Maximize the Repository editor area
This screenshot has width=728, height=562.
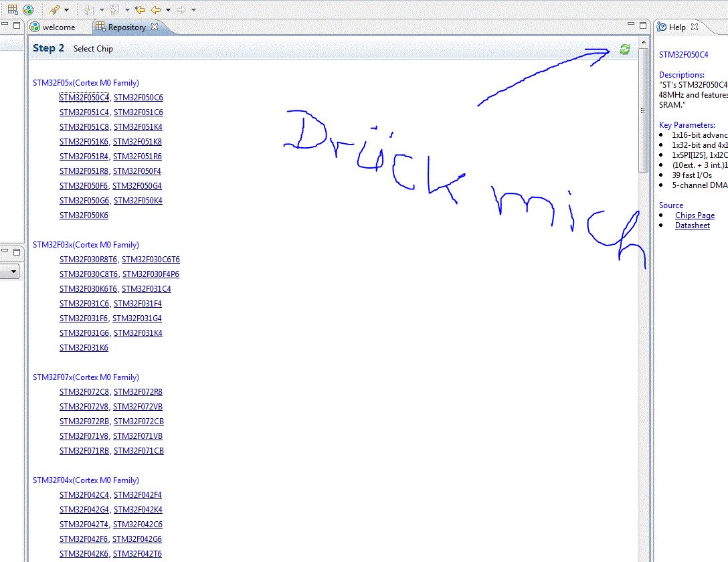643,25
